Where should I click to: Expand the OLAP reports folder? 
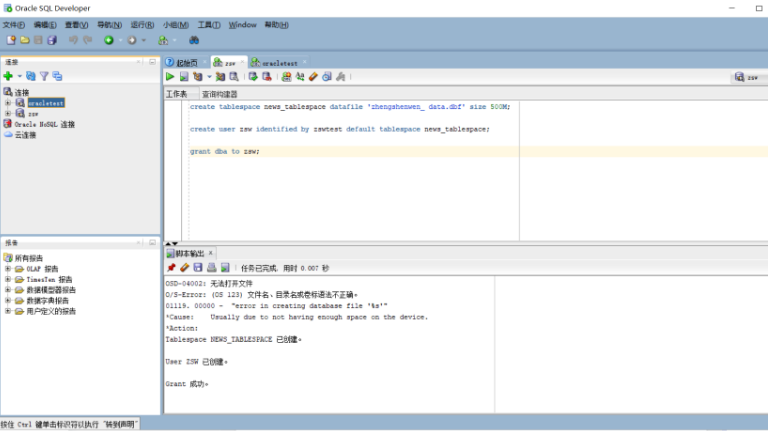(8, 269)
